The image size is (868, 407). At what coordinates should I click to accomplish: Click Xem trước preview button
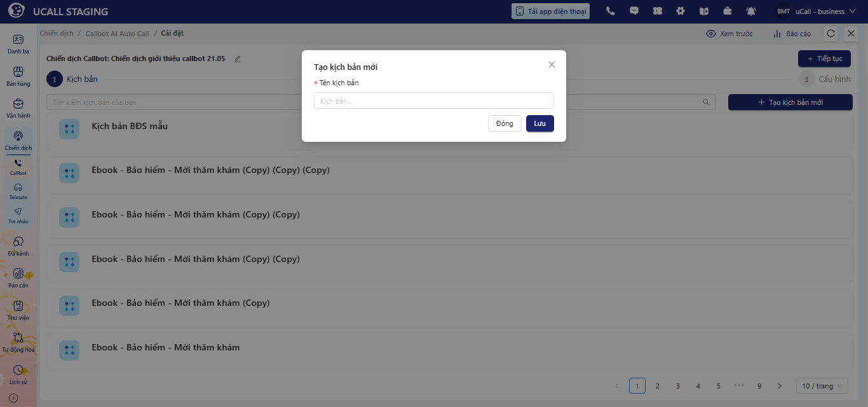click(729, 34)
